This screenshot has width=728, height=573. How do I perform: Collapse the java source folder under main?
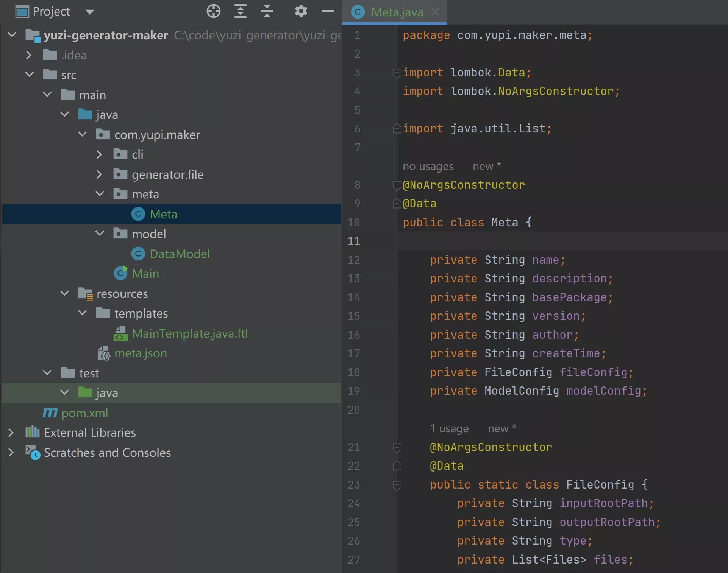[x=65, y=114]
